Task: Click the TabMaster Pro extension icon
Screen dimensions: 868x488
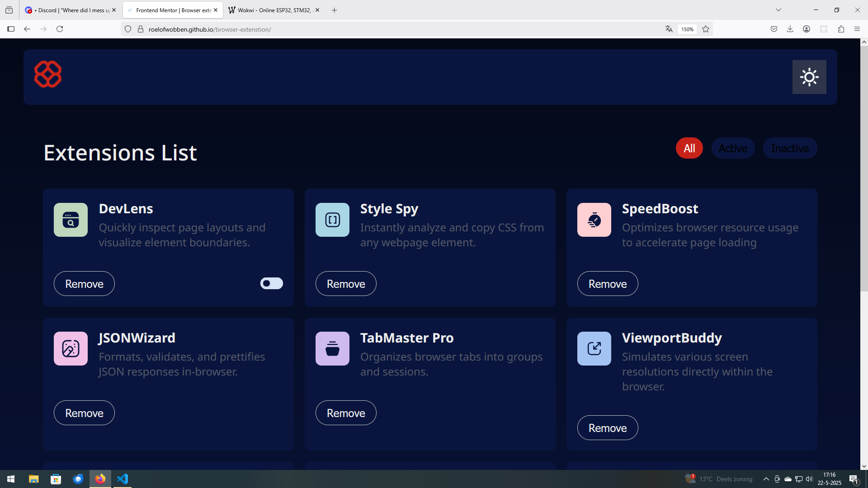Action: point(332,349)
